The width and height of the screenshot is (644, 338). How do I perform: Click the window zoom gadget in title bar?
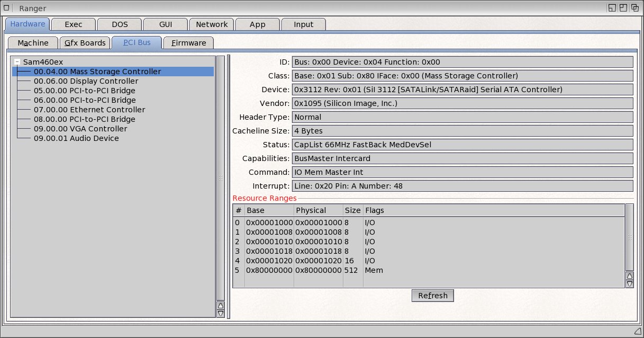[624, 8]
